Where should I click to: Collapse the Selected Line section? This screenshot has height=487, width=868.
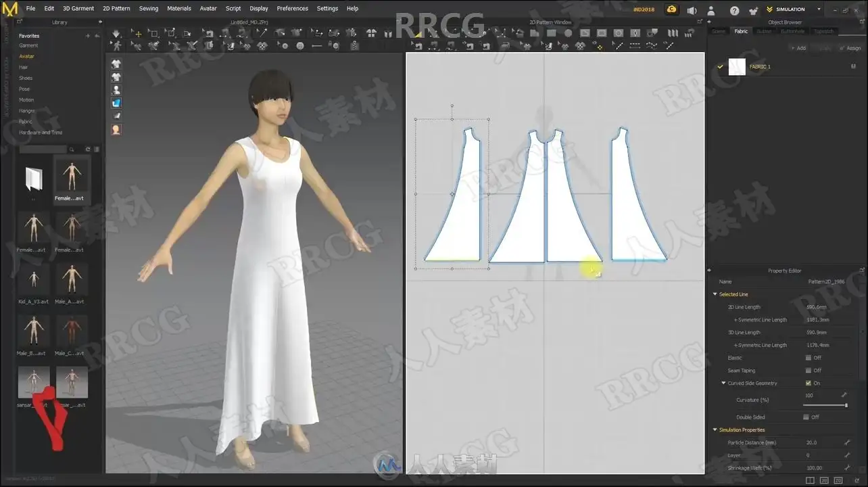tap(715, 294)
